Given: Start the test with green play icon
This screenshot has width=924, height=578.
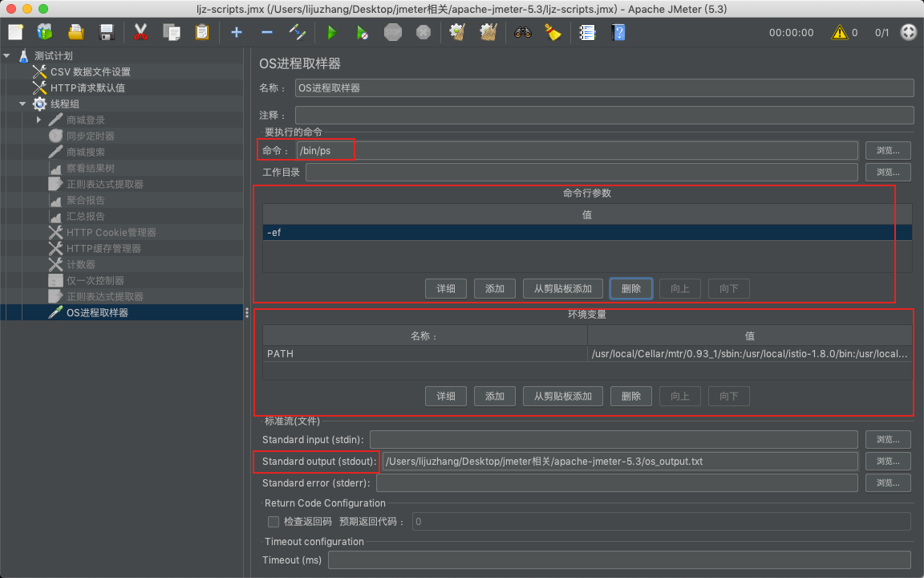Looking at the screenshot, I should coord(332,32).
